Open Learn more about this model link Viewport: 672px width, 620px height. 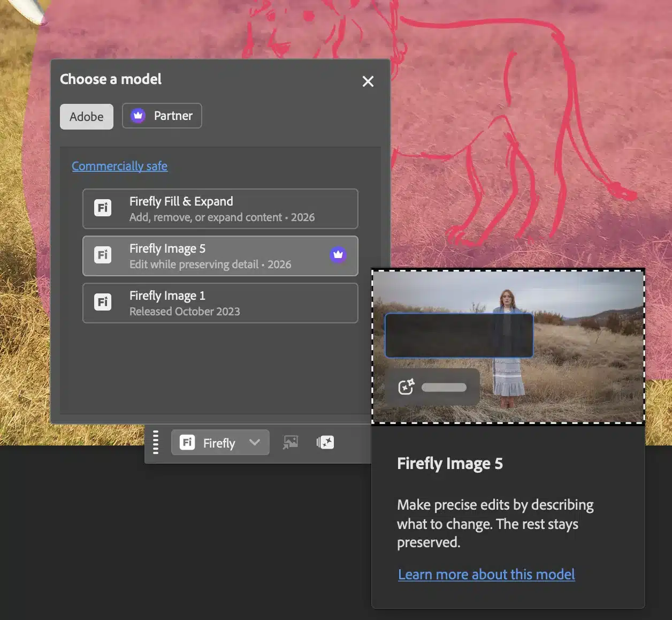click(486, 574)
